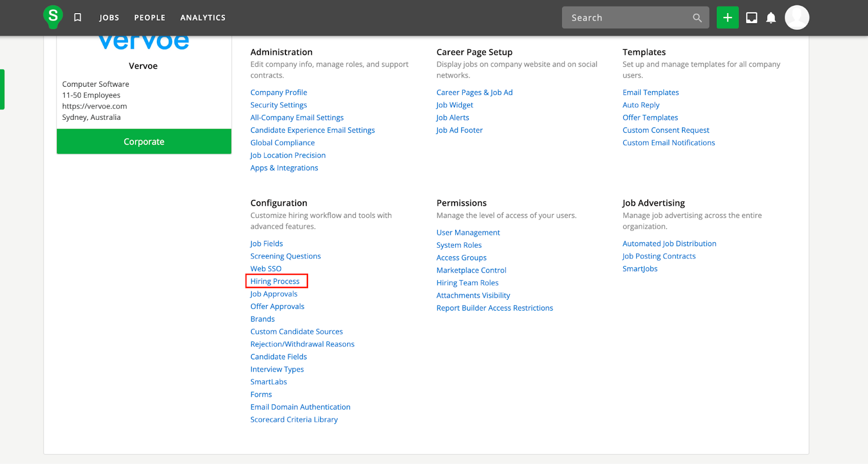Open Brands configuration
Viewport: 868px width, 464px height.
[x=263, y=319]
